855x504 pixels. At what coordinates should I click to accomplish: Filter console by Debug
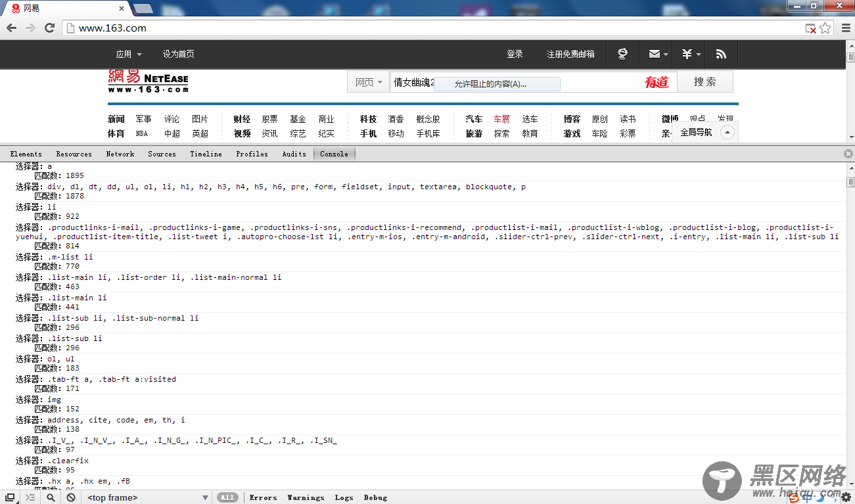tap(375, 497)
